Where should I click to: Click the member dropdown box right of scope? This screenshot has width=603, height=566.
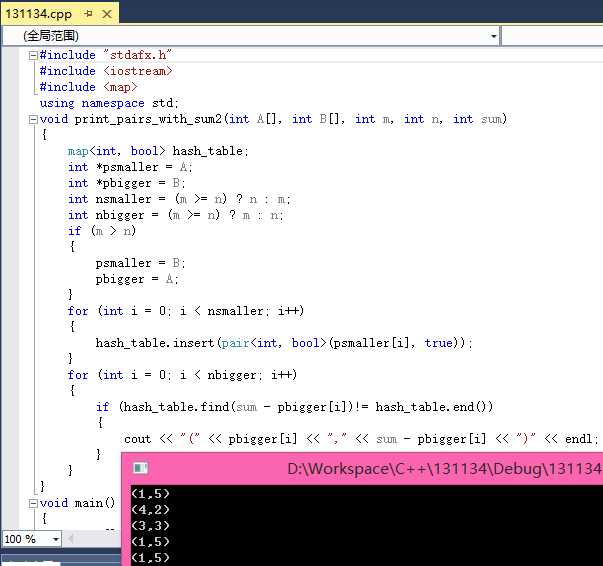tap(552, 36)
